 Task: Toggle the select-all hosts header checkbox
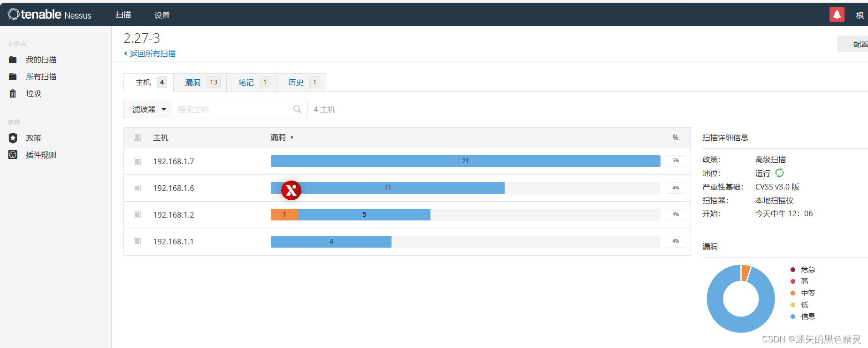(x=137, y=137)
